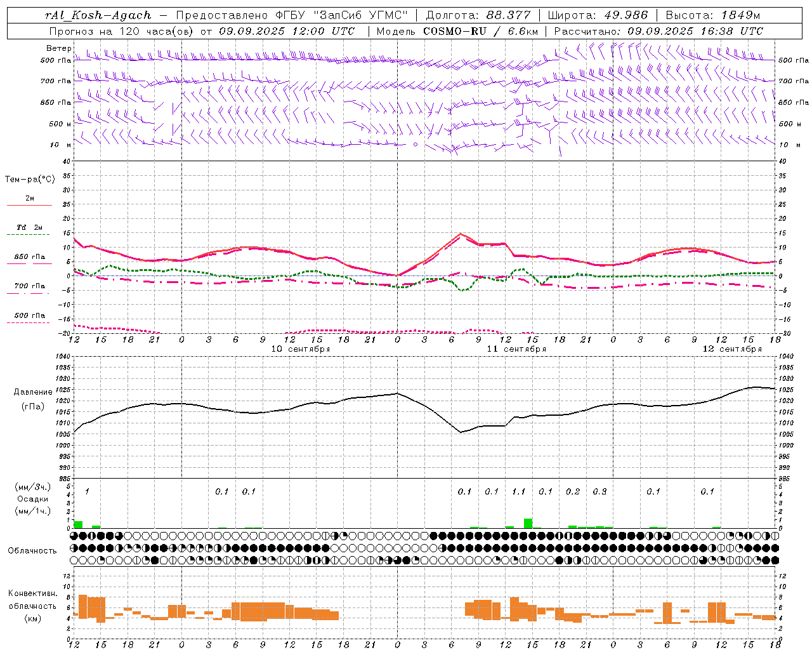Click the 500 гПа temperature legend entry
The image size is (812, 650).
[29, 315]
